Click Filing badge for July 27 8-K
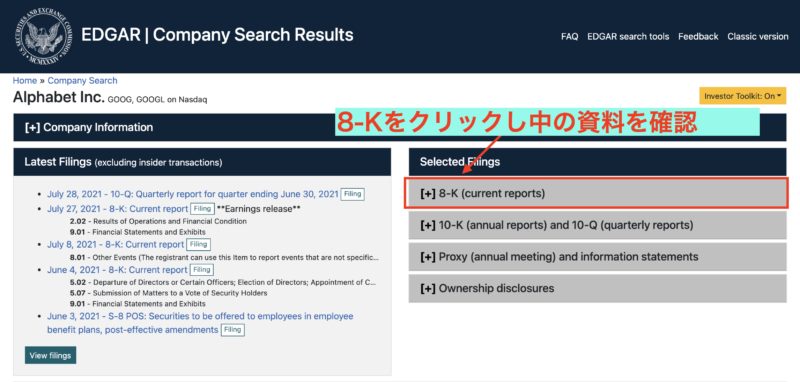Screen dimensions: 800x382 click(202, 209)
